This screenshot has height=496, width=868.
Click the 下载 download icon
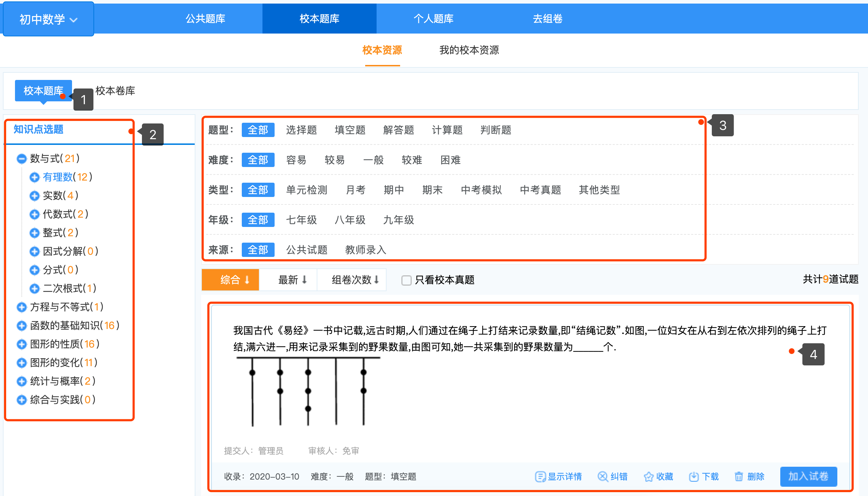(x=694, y=476)
